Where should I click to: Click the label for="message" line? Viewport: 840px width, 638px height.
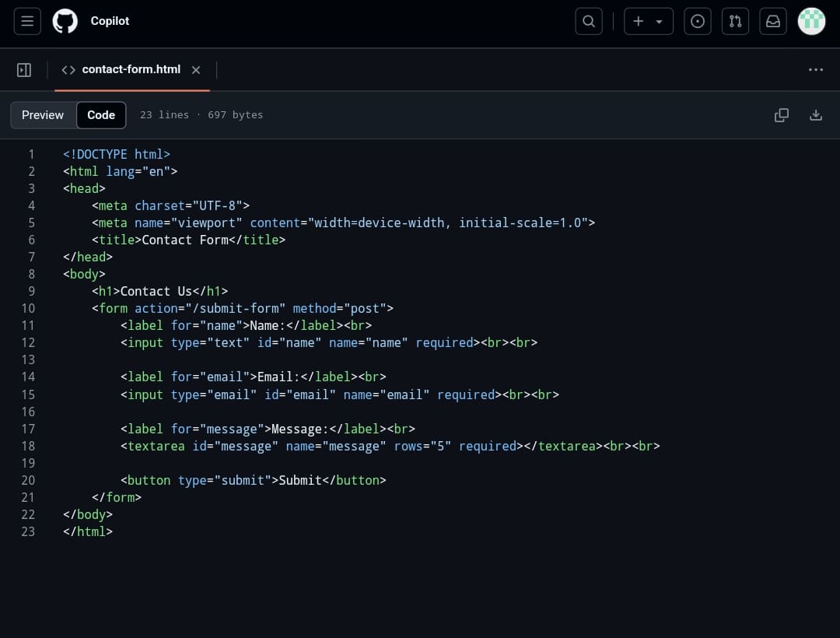[x=268, y=429]
